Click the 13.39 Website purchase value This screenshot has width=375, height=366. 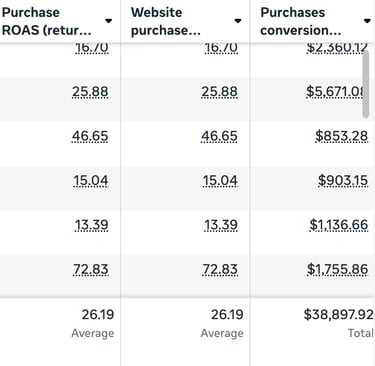click(221, 225)
